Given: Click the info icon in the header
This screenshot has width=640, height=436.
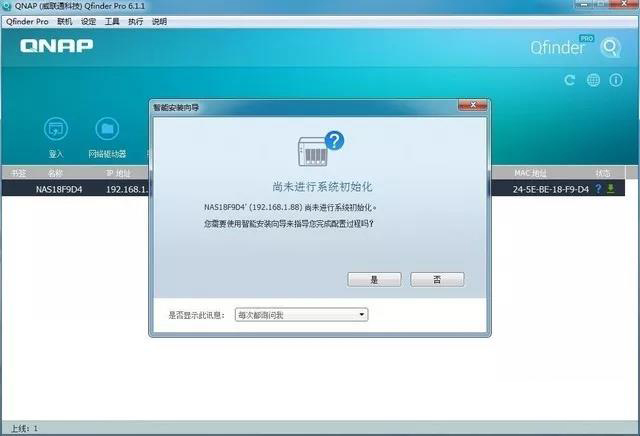Looking at the screenshot, I should click(616, 80).
